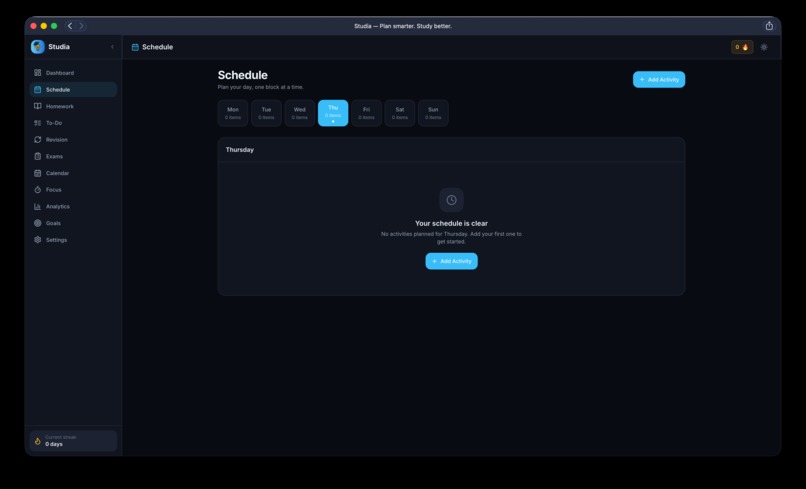The height and width of the screenshot is (489, 806).
Task: Click 'Plan your day, one block at a time'
Action: (261, 87)
